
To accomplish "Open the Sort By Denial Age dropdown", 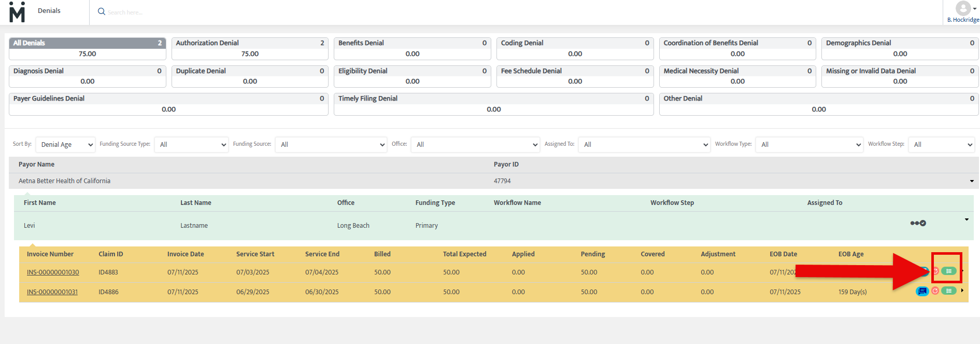I will [x=66, y=145].
